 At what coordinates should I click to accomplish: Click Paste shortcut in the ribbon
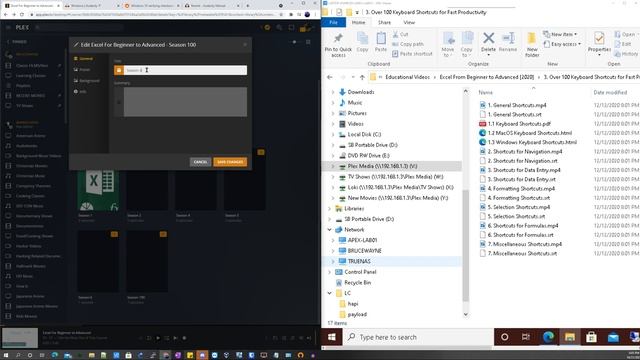coord(412,54)
